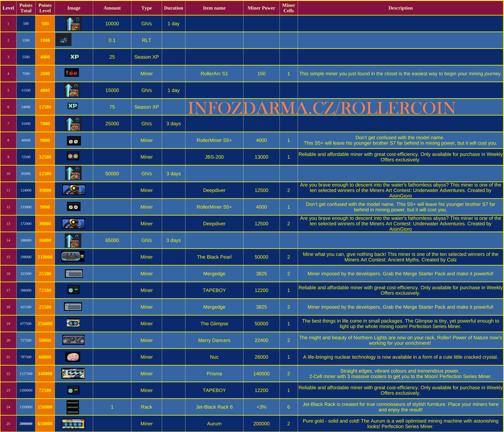Image resolution: width=504 pixels, height=432 pixels.
Task: Click the Miner Power column header
Action: pos(261,8)
